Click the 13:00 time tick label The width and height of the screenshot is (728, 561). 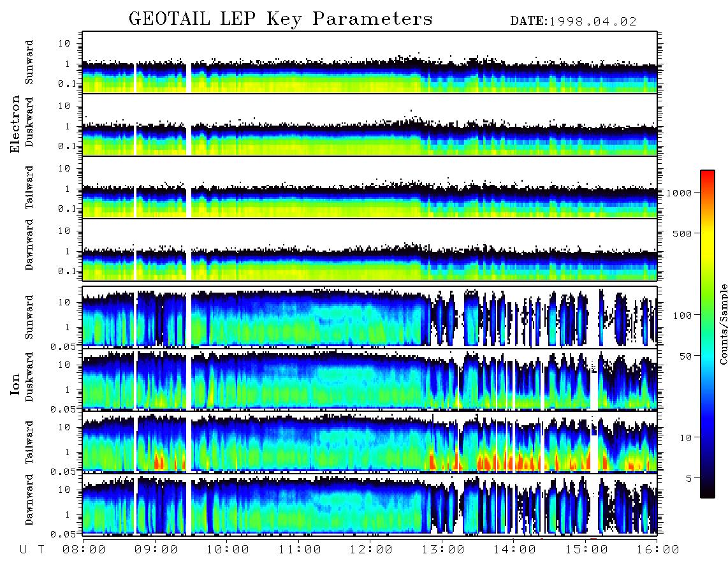pos(444,550)
